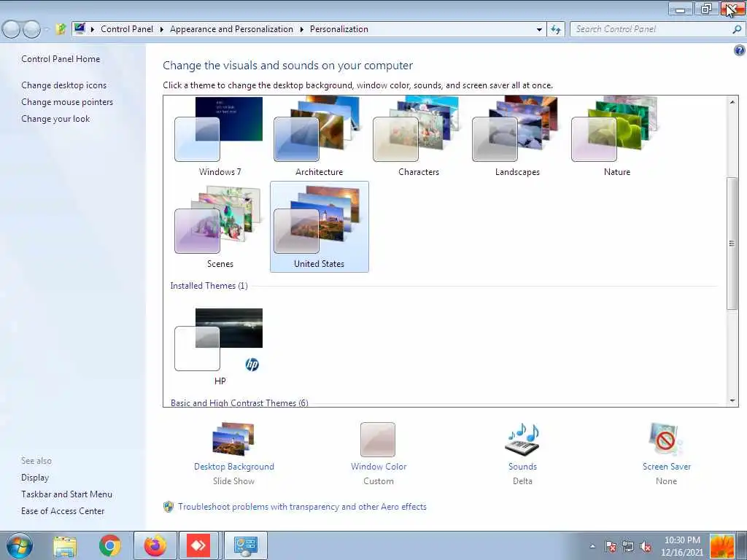
Task: Restore down the Personalization window
Action: tap(706, 9)
